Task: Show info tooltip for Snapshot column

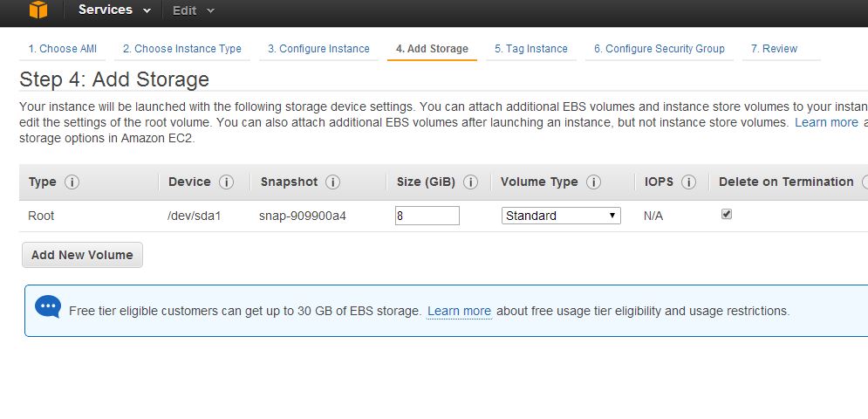Action: point(332,182)
